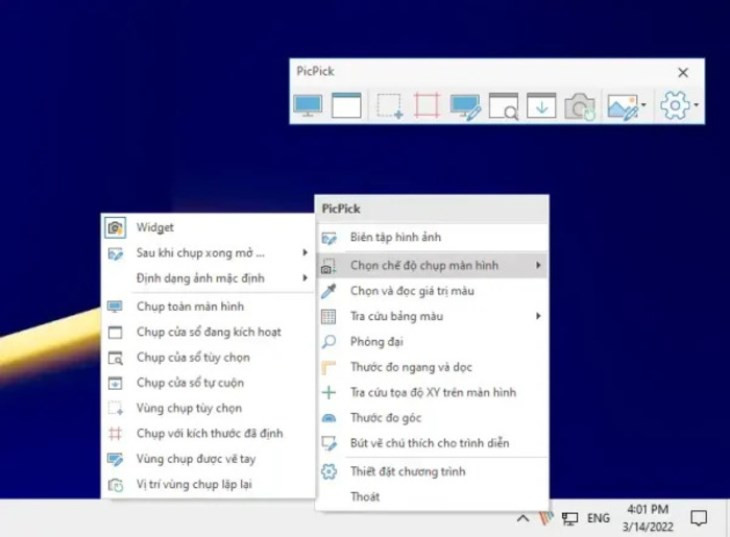Select the window control capture magnifier icon

pos(503,106)
